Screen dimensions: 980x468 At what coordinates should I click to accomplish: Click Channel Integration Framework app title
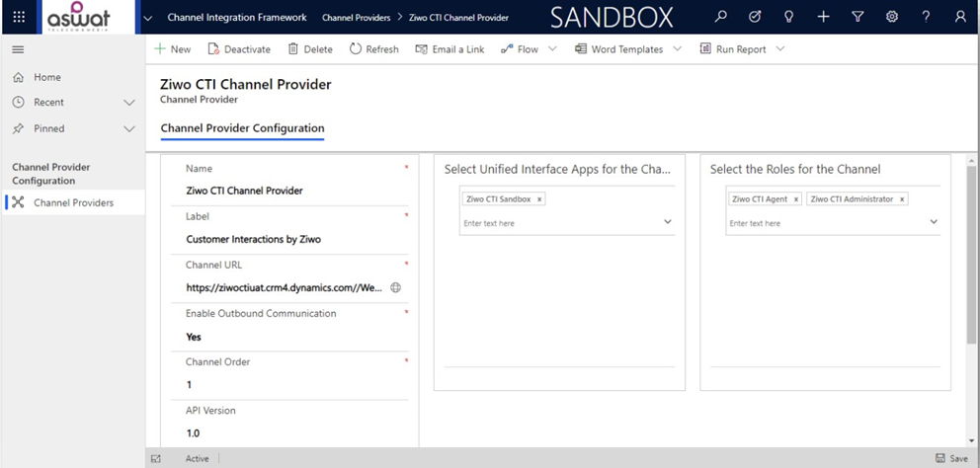pos(237,18)
